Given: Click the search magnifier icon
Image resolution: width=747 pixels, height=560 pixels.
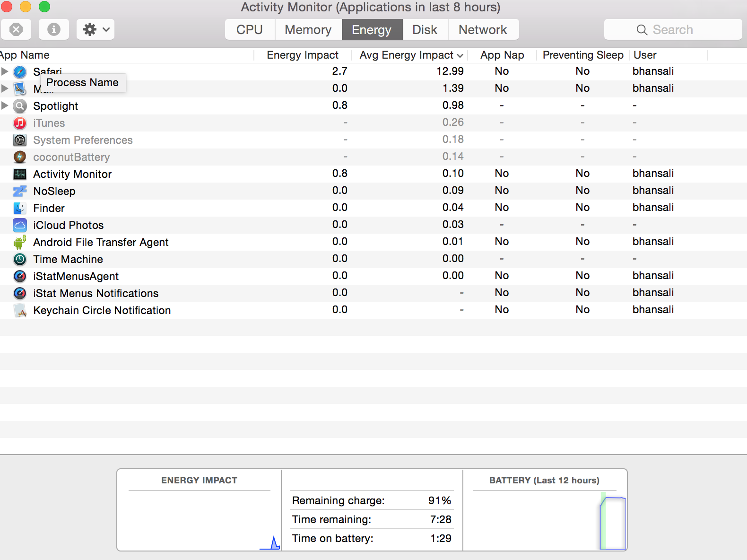Looking at the screenshot, I should 642,30.
